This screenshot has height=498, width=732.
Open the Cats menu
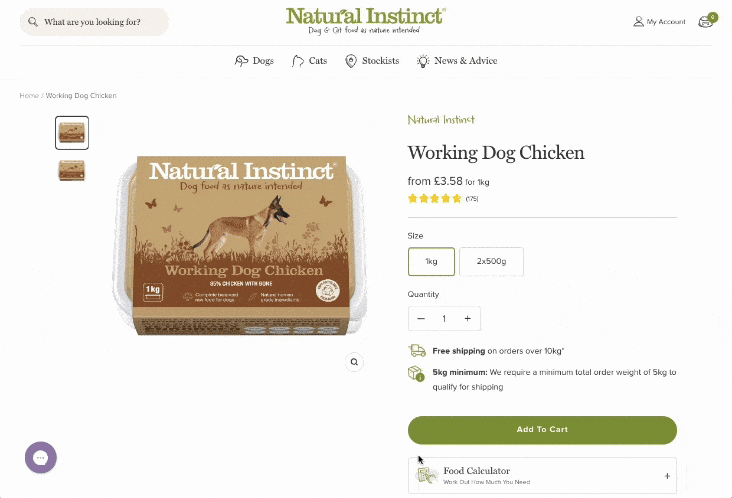[x=309, y=61]
